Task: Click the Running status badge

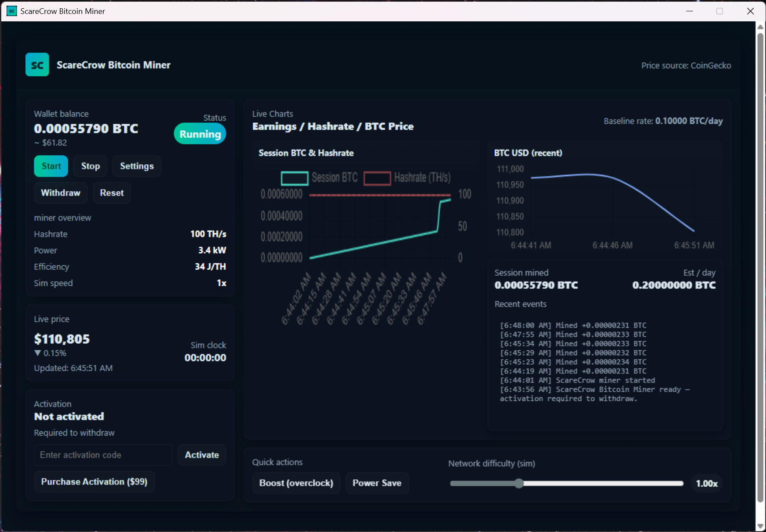Action: pyautogui.click(x=200, y=134)
